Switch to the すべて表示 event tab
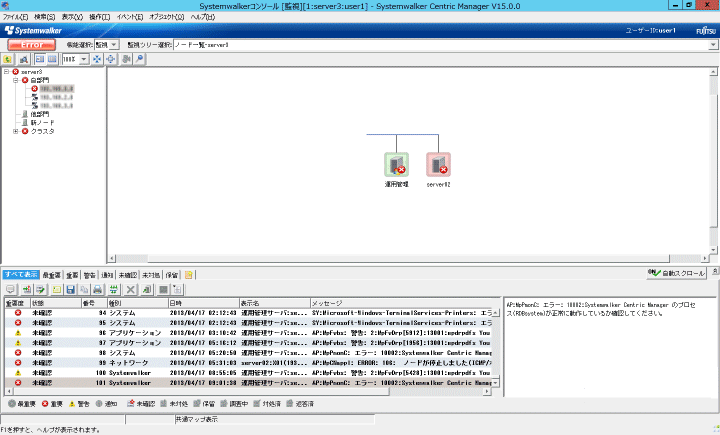This screenshot has height=435, width=720. click(21, 275)
